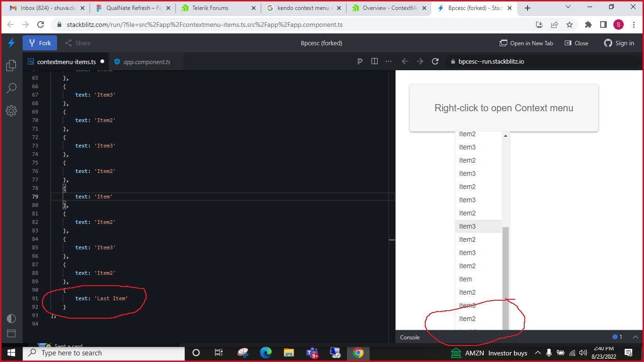
Task: Open File Explorer from the taskbar
Action: [289, 353]
